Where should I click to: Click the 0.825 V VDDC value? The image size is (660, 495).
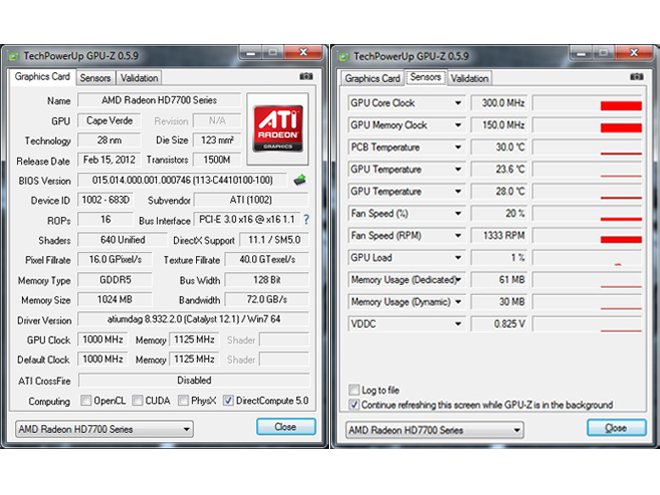pos(498,324)
